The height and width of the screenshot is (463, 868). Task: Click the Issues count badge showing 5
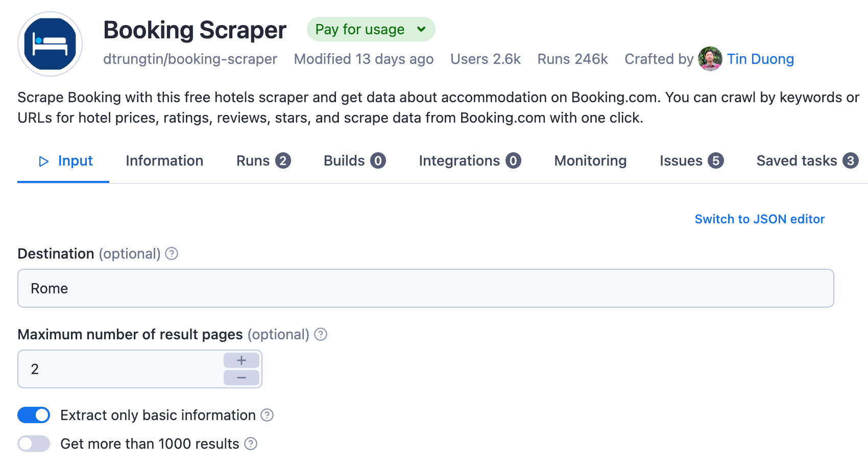coord(716,160)
